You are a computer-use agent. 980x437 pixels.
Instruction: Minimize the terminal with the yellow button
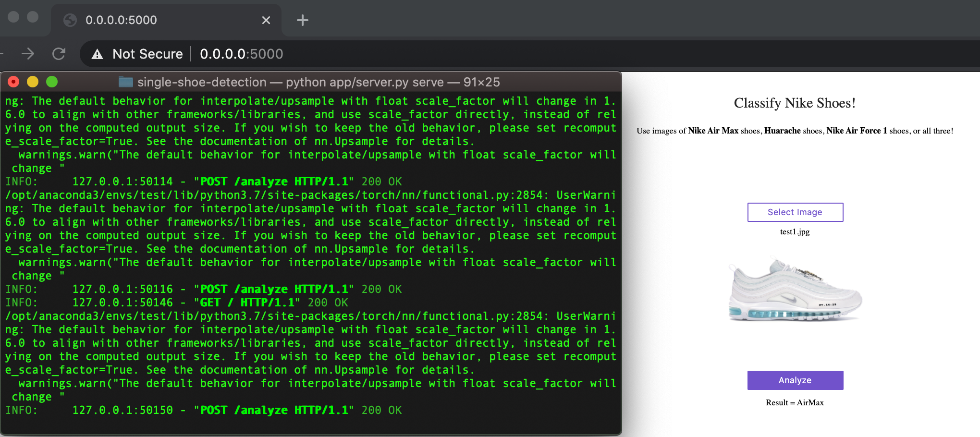[33, 82]
